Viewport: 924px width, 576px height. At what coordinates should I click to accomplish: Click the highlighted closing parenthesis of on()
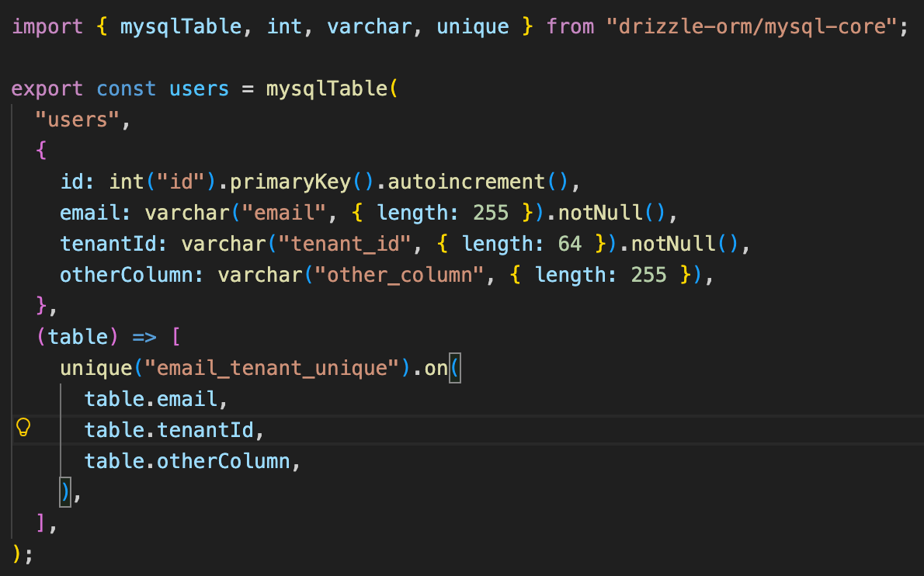point(65,492)
